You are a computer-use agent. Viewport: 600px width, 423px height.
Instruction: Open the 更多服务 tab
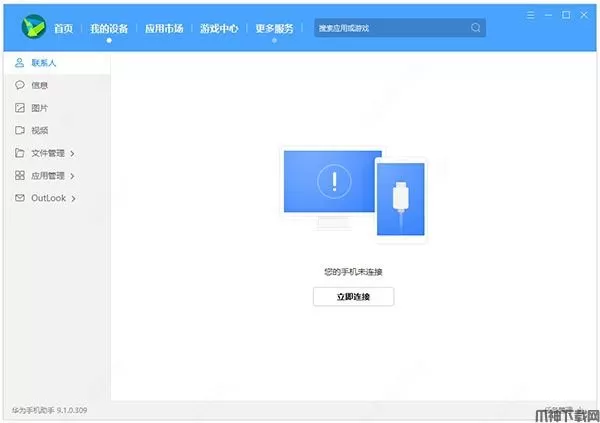click(x=274, y=28)
